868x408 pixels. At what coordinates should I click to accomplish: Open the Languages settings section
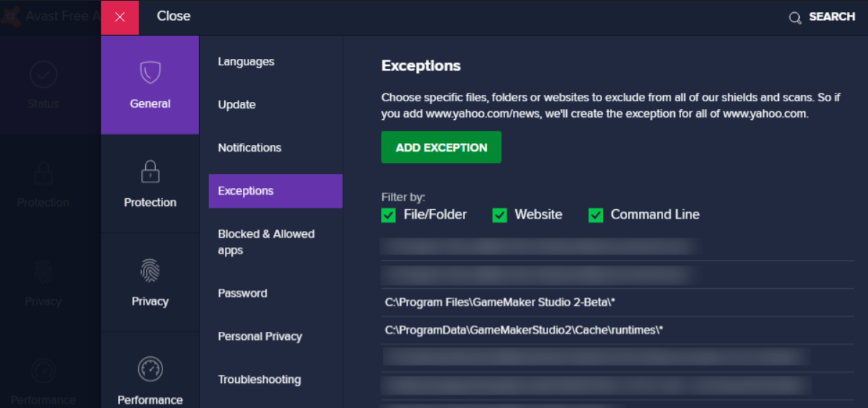click(246, 62)
